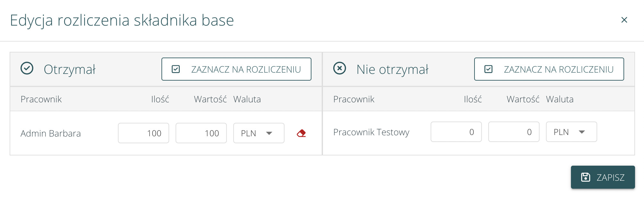Click the X circle icon beside Nie otrzymał
Screen dimensions: 644x197
340,68
